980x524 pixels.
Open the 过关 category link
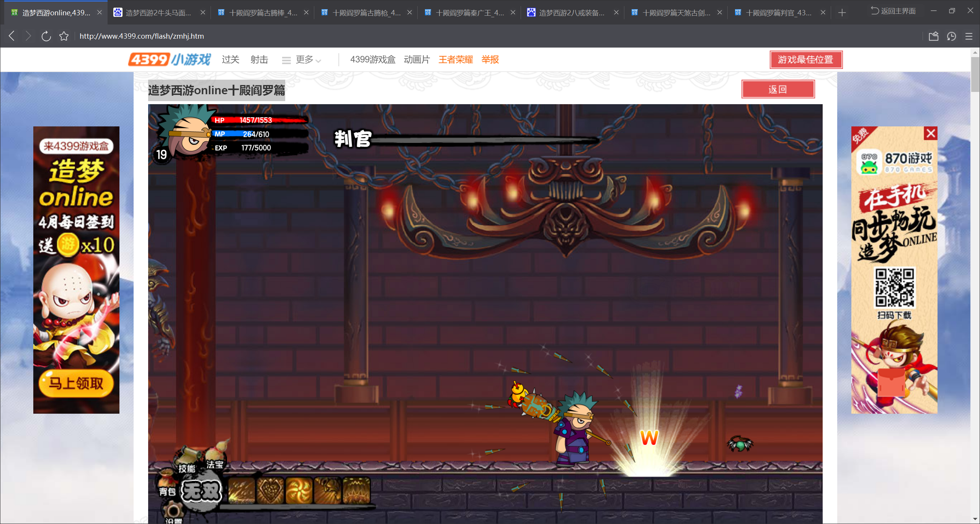coord(230,59)
